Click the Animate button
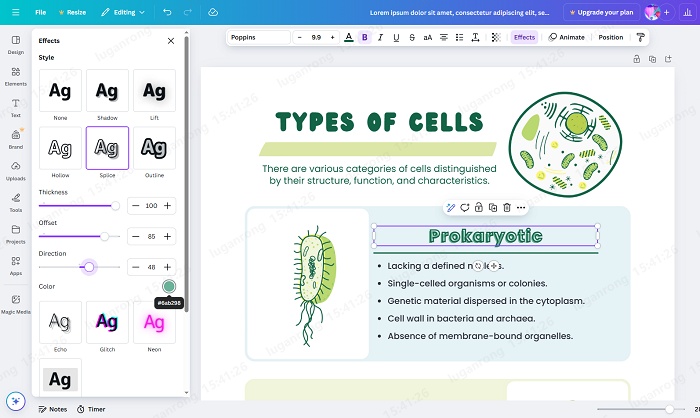700x418 pixels. 566,37
